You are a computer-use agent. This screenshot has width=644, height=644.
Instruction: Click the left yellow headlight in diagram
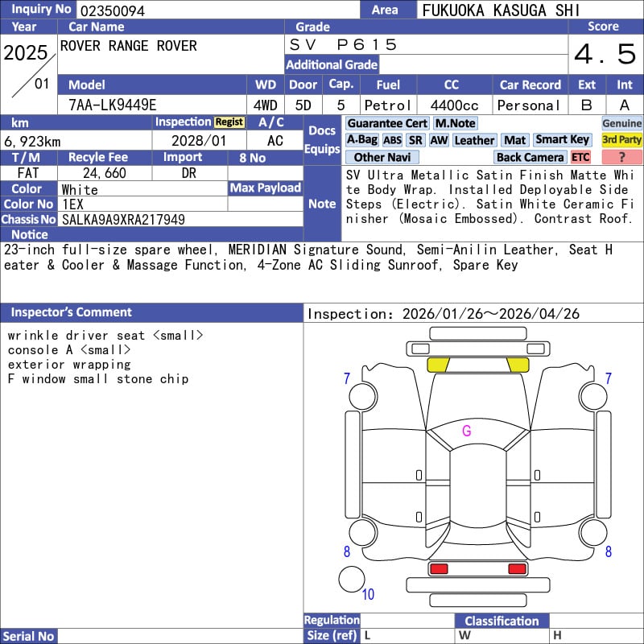tap(438, 365)
